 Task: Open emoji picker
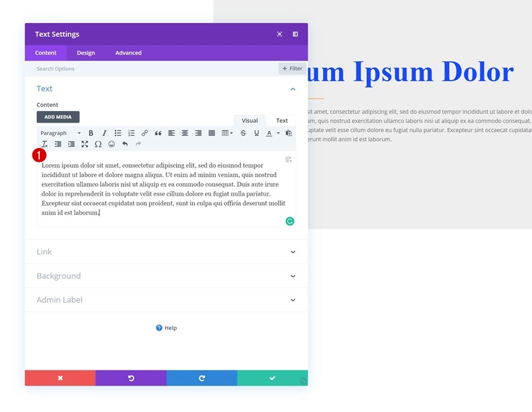point(112,144)
